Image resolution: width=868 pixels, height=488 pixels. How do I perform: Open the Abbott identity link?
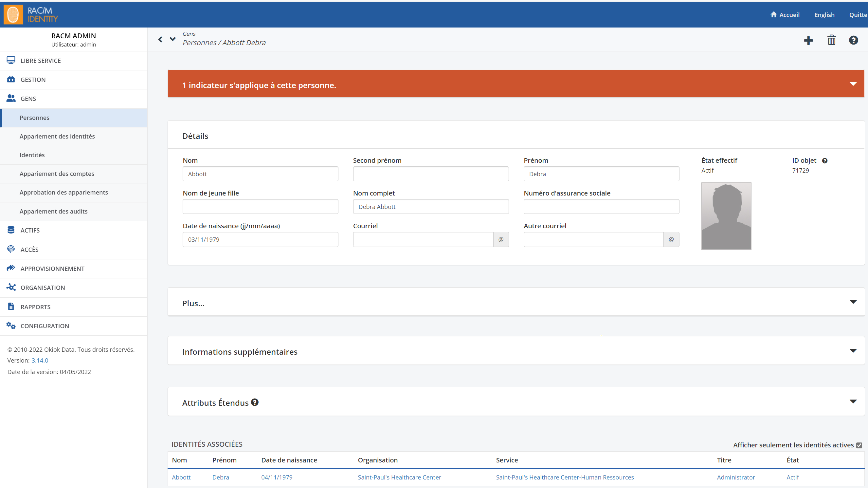(181, 477)
